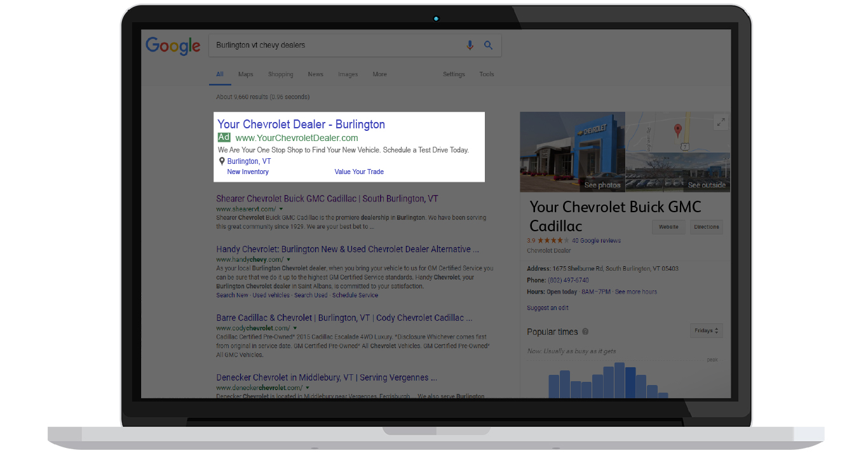Screen dimensions: 868x453
Task: Click the search box with Burlington query
Action: tap(355, 45)
